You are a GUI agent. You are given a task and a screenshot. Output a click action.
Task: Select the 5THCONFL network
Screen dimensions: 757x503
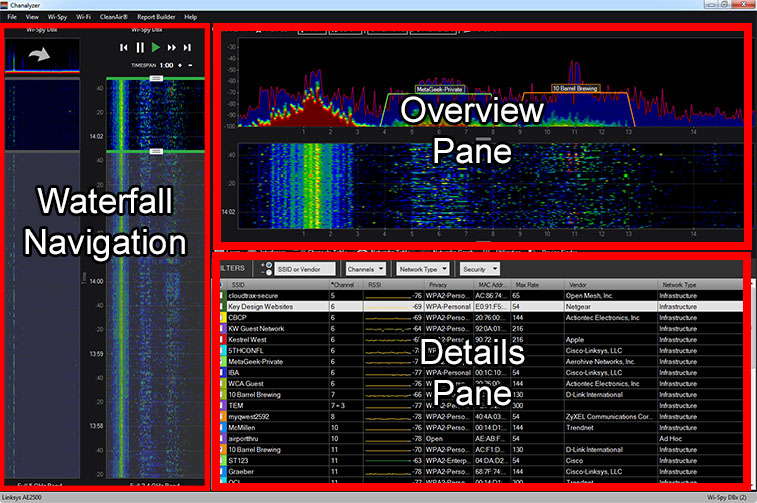click(246, 351)
